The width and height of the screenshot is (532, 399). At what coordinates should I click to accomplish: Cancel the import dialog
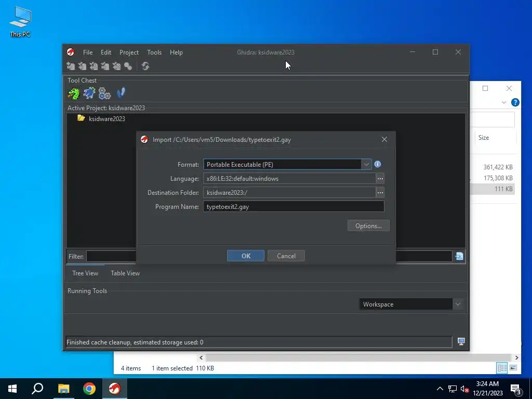286,256
